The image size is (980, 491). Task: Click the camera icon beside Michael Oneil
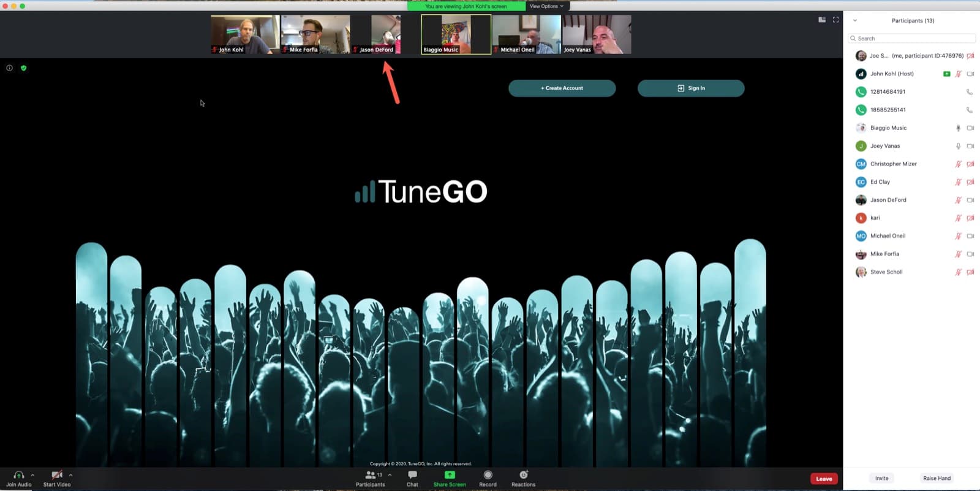(x=970, y=236)
